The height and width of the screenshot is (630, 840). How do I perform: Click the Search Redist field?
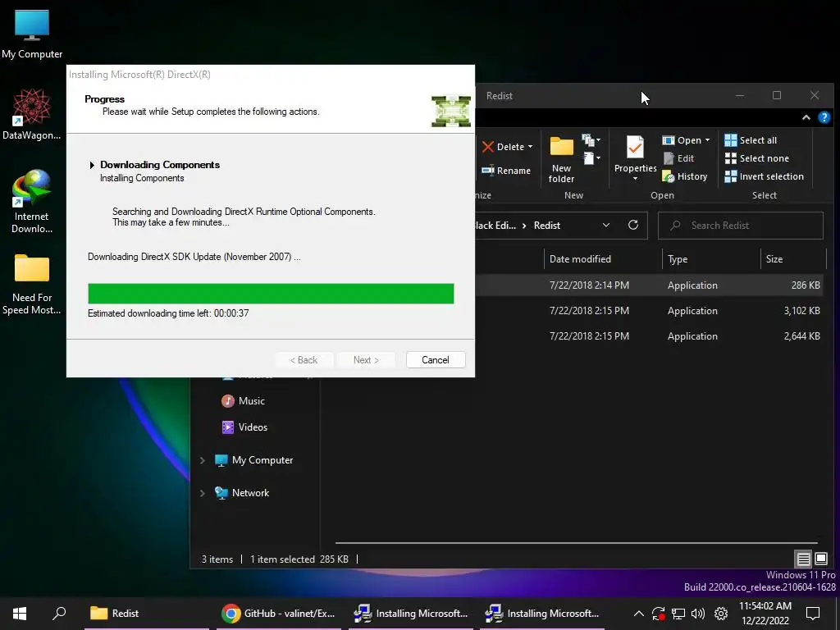[x=741, y=226]
